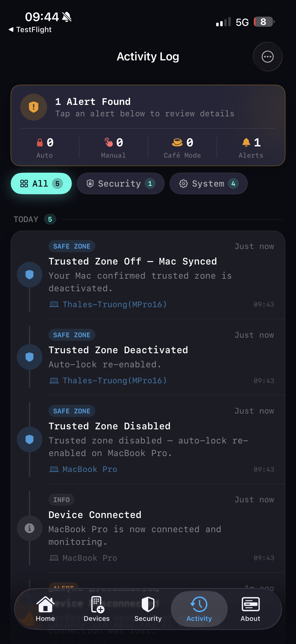This screenshot has width=296, height=644.
Task: Filter log by System events
Action: pos(208,183)
